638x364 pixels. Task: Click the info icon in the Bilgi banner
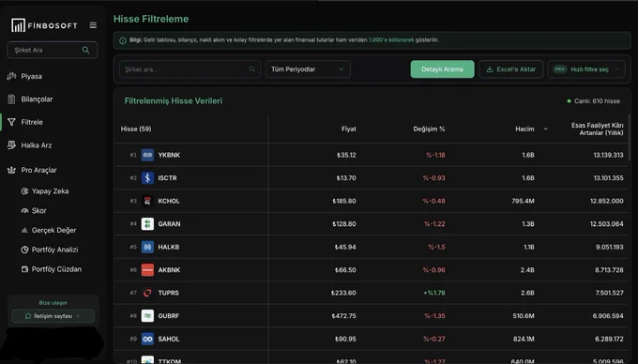(x=123, y=40)
